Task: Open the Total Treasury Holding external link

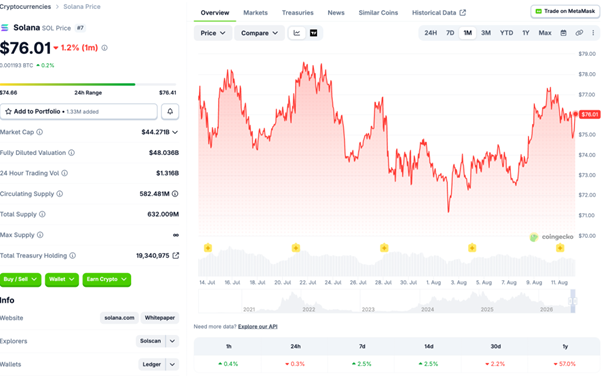Action: (x=175, y=255)
